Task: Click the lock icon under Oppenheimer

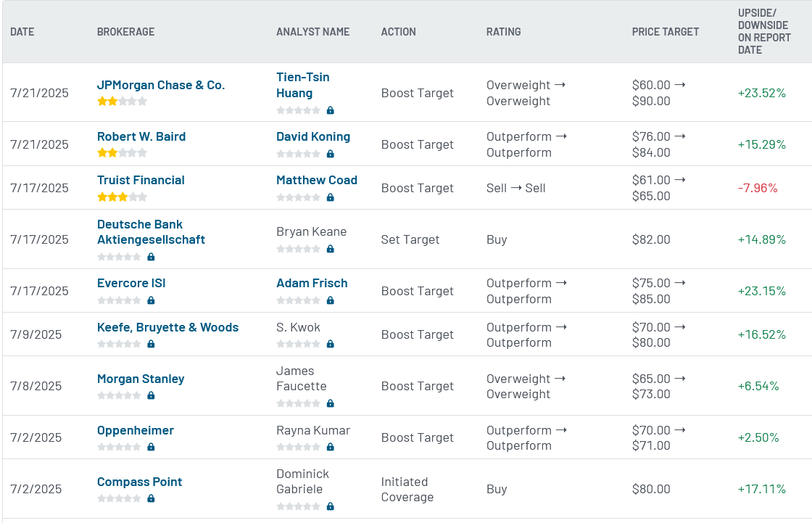Action: (152, 447)
